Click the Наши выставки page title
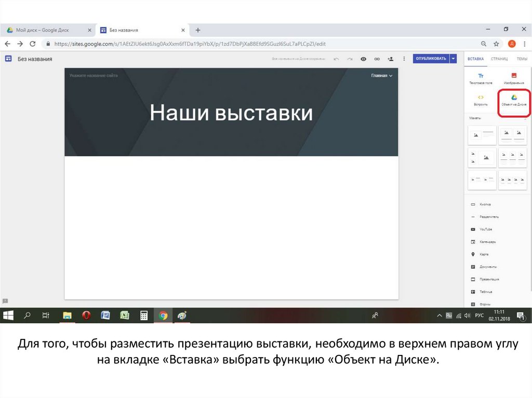The height and width of the screenshot is (398, 532). [x=231, y=113]
